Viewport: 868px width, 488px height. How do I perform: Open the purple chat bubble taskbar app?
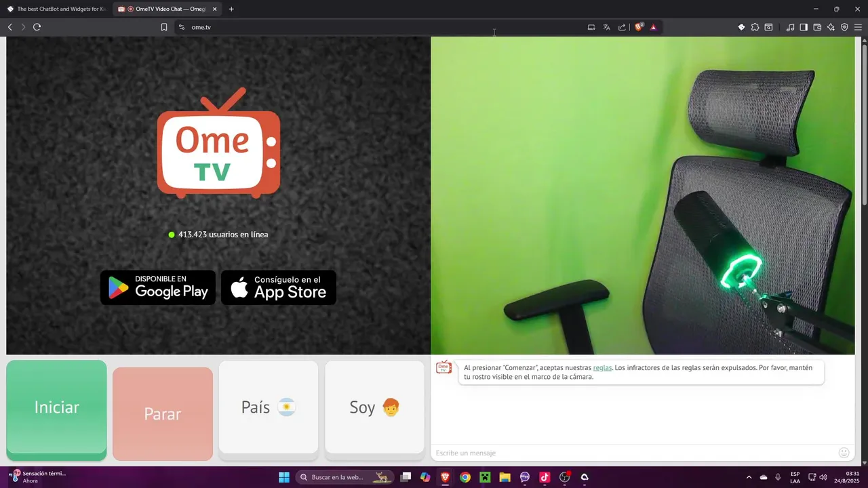525,477
